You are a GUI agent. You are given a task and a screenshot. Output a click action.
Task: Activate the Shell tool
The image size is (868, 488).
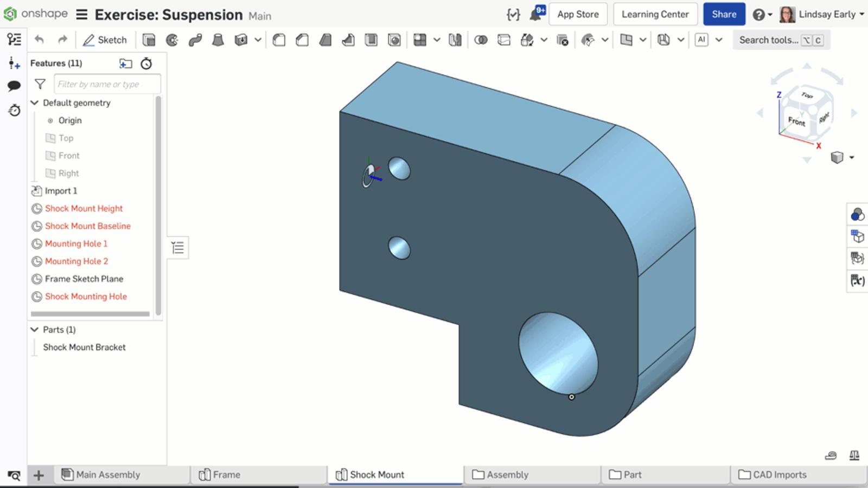point(371,40)
